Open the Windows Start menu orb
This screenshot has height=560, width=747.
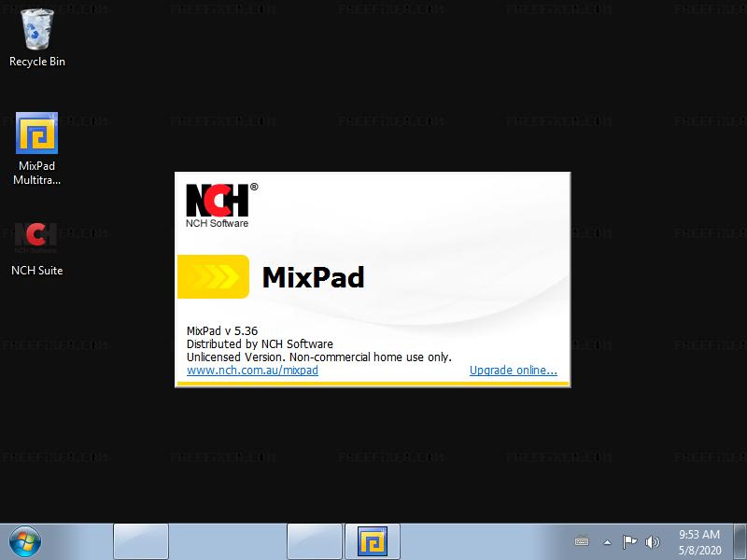[25, 541]
